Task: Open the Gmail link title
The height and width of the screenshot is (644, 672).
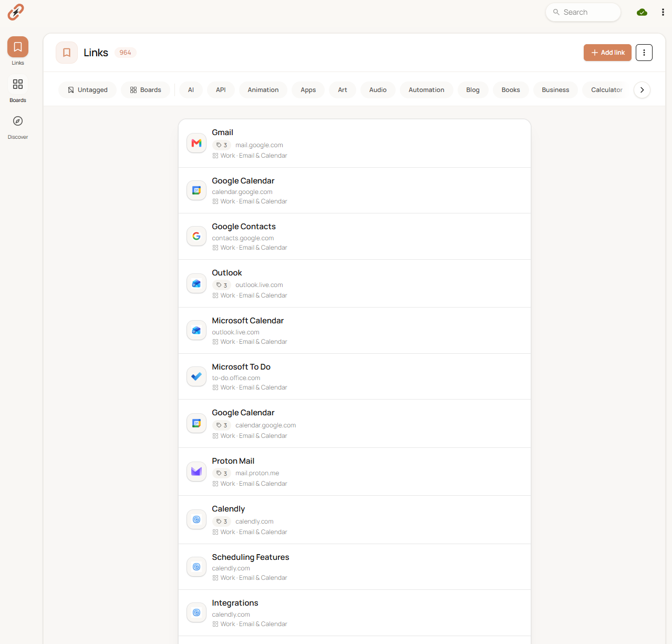Action: (223, 132)
